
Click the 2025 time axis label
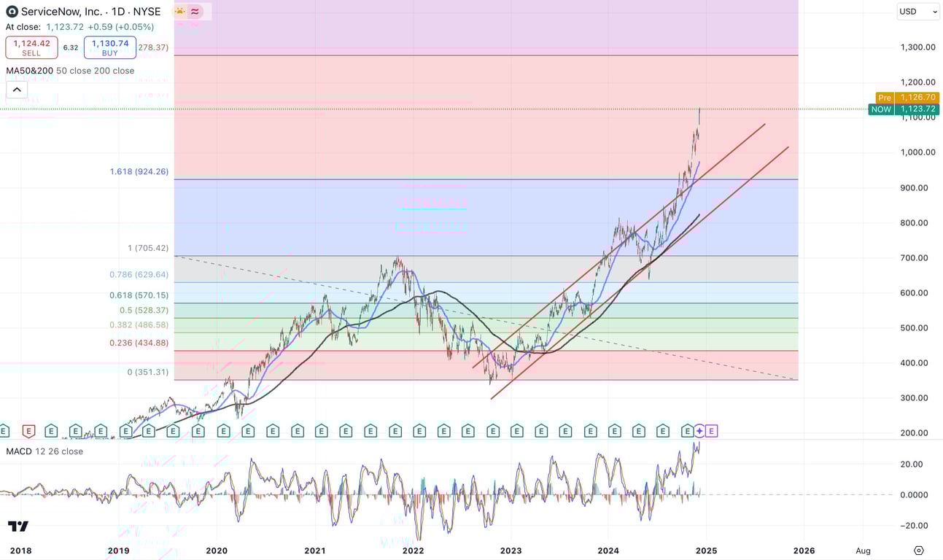pos(706,551)
